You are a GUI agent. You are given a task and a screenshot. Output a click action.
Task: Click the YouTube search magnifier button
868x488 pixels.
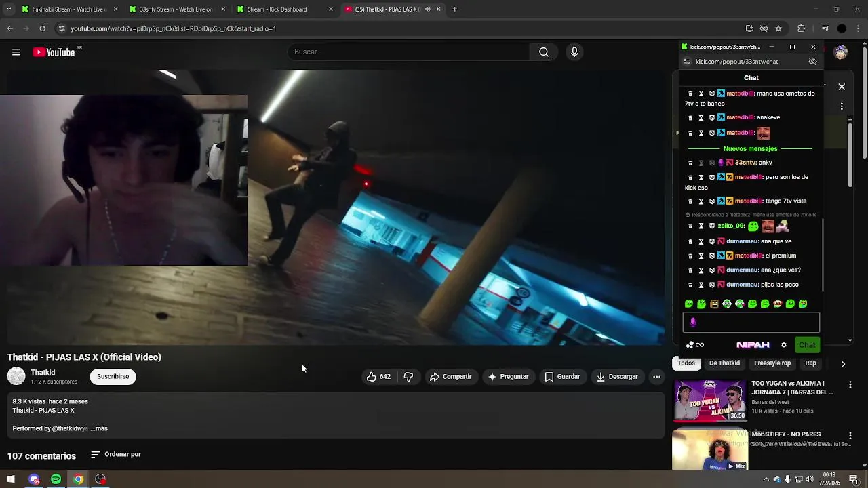[544, 52]
